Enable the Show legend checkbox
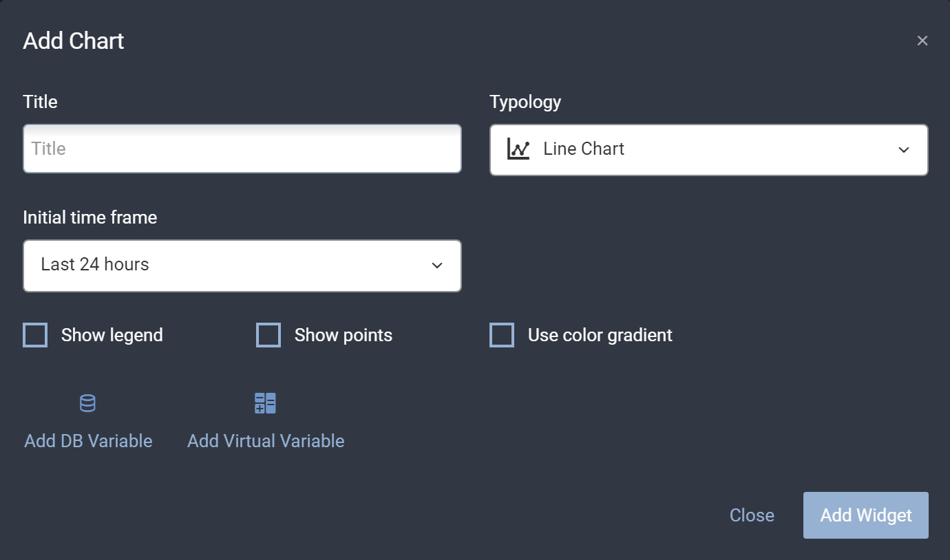Screen dimensions: 950x560 pos(35,335)
